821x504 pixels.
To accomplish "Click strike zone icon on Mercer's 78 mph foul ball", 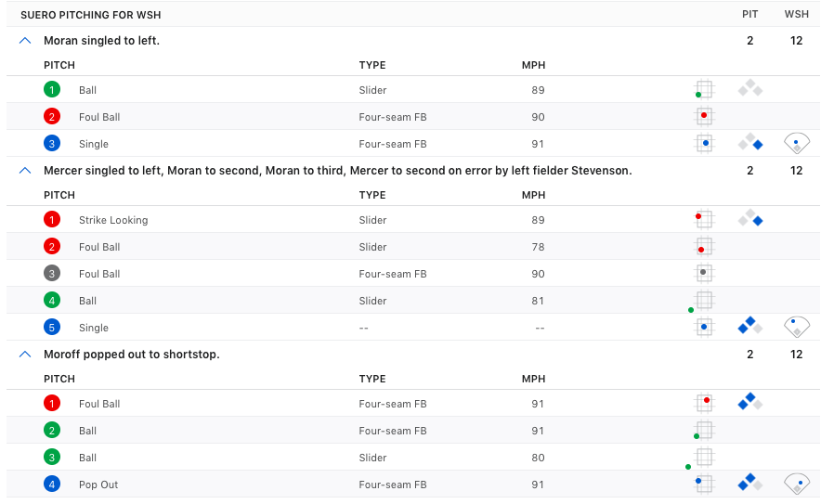I will click(704, 247).
